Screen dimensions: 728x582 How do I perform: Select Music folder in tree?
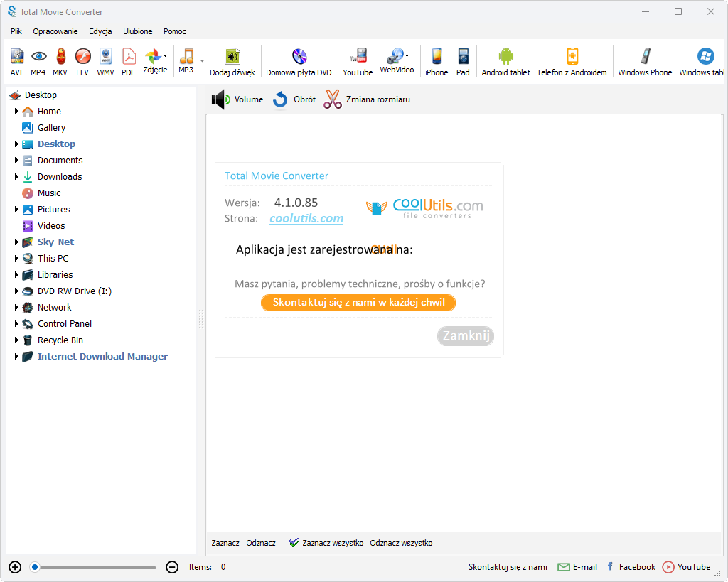point(41,193)
